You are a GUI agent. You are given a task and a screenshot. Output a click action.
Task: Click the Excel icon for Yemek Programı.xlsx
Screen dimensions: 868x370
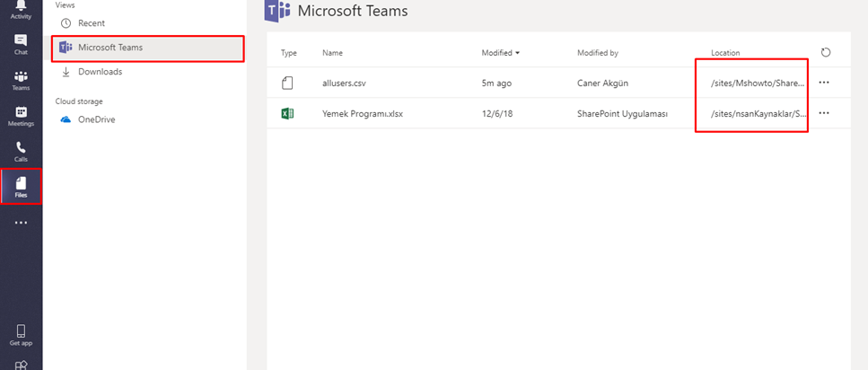coord(287,113)
